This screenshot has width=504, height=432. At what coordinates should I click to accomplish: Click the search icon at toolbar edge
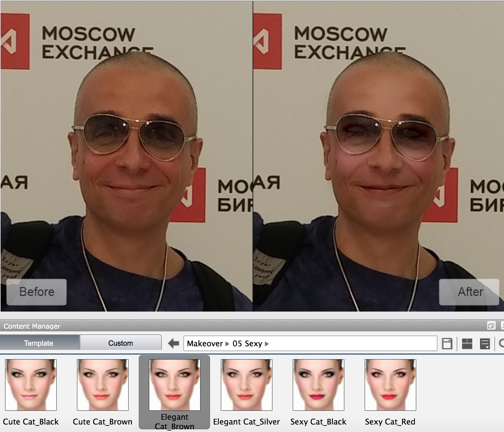click(x=501, y=343)
